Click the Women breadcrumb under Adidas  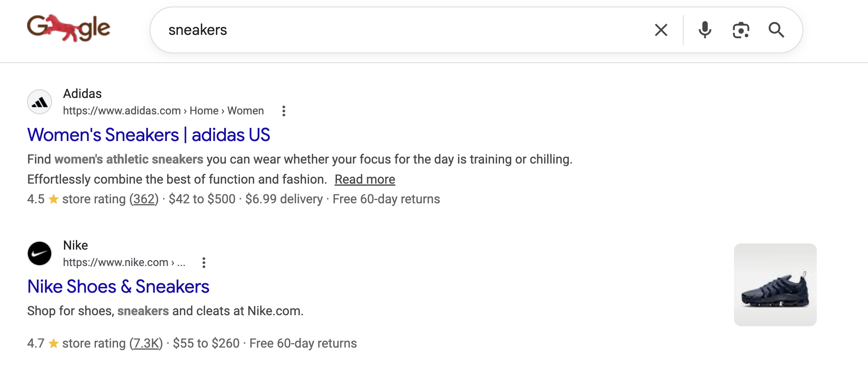coord(245,110)
